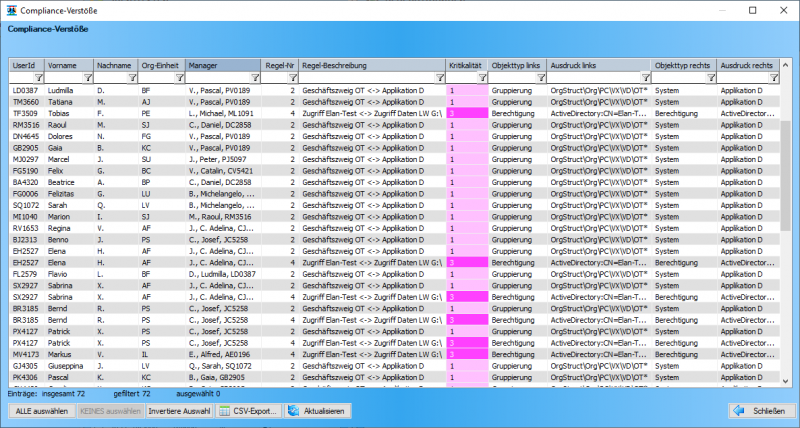The height and width of the screenshot is (428, 800).
Task: Sort by the Kritikalität column header
Action: pos(467,65)
